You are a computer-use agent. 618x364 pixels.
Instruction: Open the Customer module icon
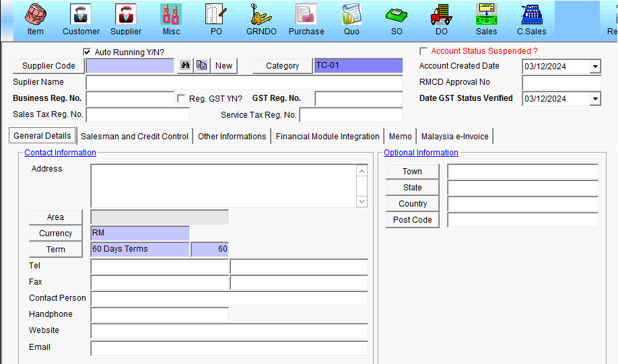(x=81, y=15)
